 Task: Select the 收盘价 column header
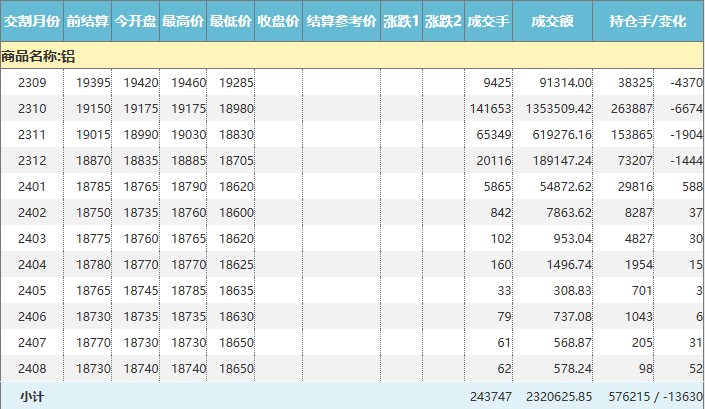pyautogui.click(x=278, y=21)
